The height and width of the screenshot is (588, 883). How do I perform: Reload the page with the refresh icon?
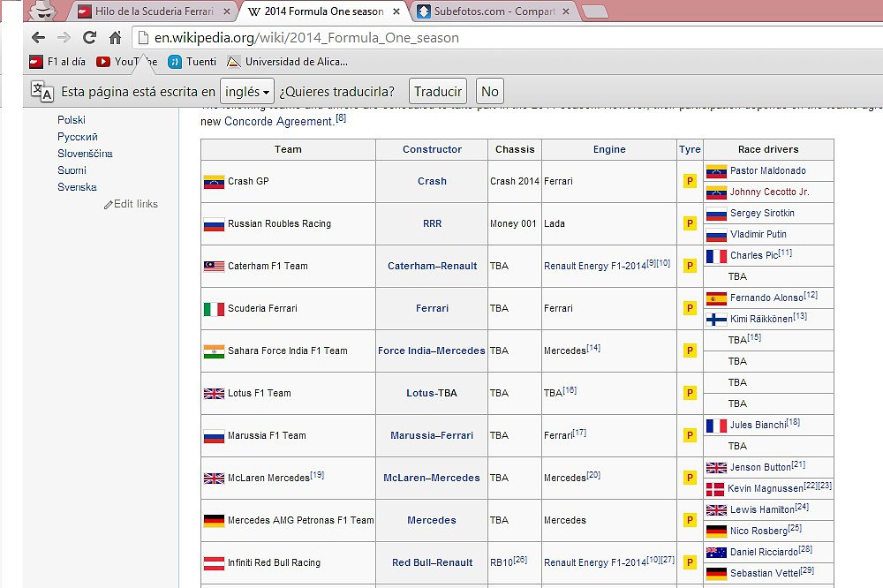point(89,38)
